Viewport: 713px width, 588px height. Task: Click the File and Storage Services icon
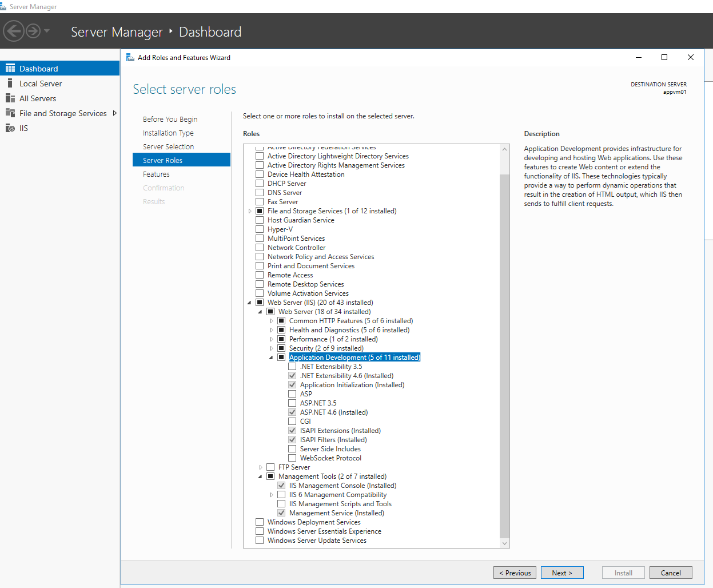pos(10,113)
